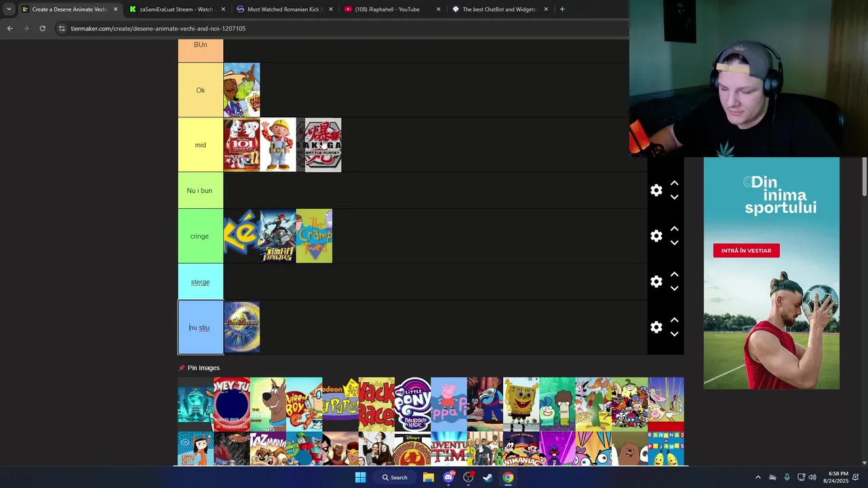
Task: Go back to previous page
Action: 9,28
